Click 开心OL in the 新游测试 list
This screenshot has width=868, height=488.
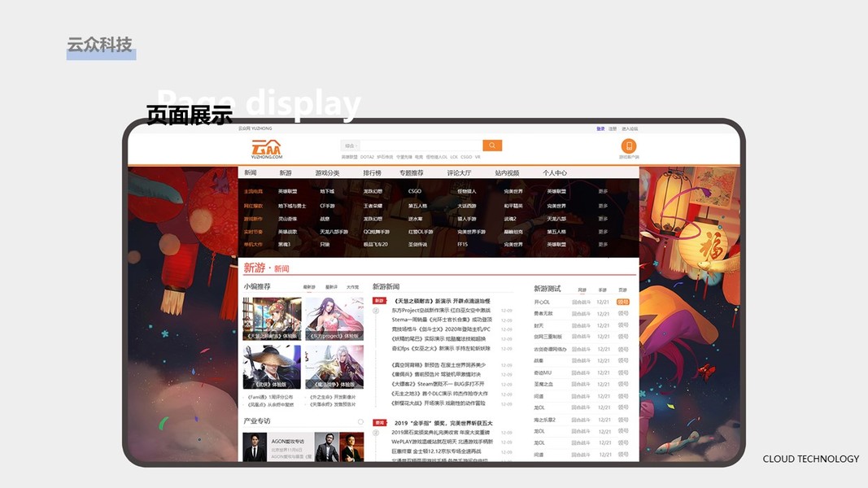coord(542,302)
